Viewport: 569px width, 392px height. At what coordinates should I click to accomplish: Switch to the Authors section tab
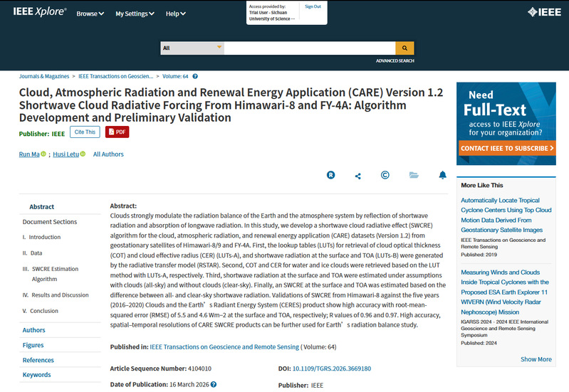tap(33, 330)
